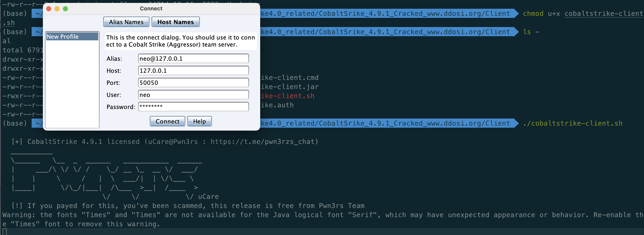Close the Connect dialog window

pyautogui.click(x=49, y=9)
